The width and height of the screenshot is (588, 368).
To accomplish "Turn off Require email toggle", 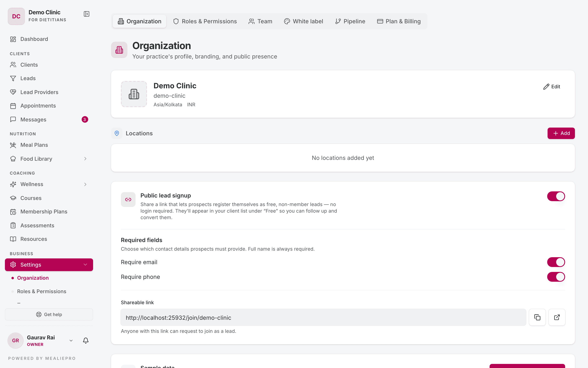I will pyautogui.click(x=556, y=262).
